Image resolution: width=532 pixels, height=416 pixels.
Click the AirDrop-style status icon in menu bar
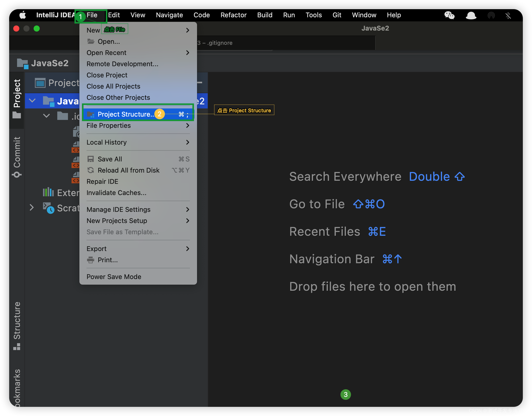pyautogui.click(x=491, y=15)
